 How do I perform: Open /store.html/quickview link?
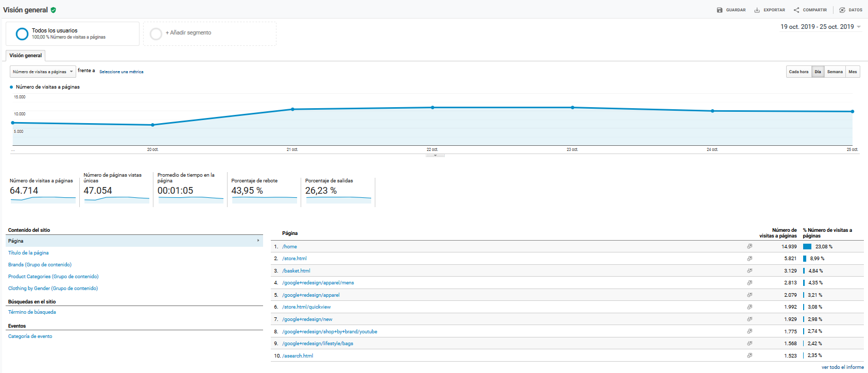pyautogui.click(x=306, y=307)
